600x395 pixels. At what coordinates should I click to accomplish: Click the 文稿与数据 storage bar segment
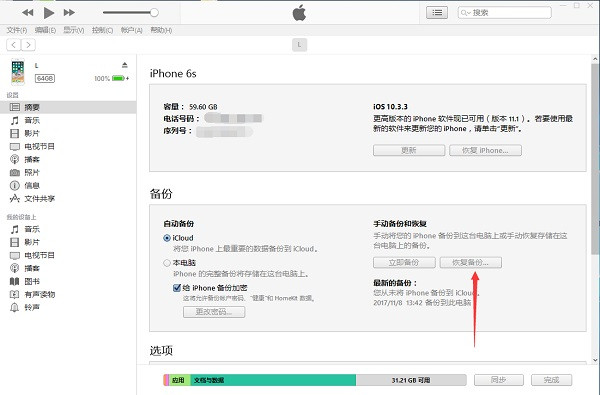pyautogui.click(x=273, y=380)
